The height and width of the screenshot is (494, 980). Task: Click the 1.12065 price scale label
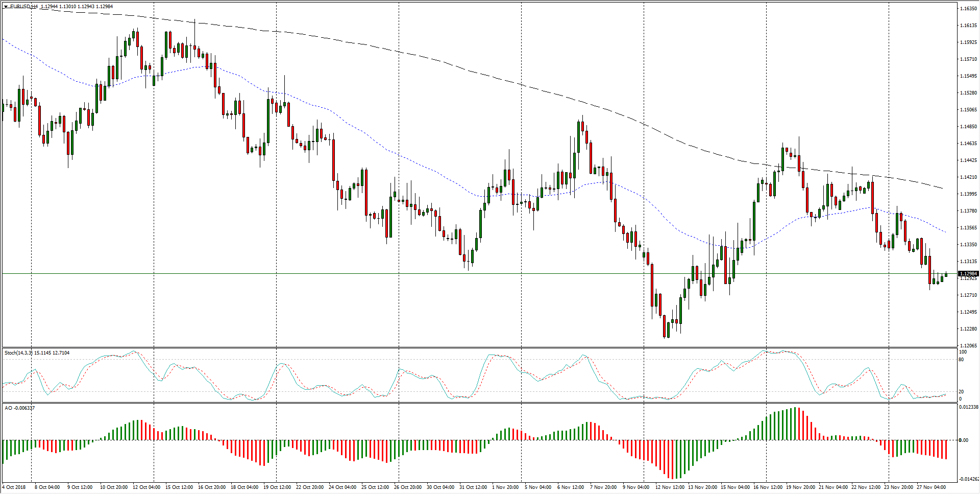click(968, 346)
